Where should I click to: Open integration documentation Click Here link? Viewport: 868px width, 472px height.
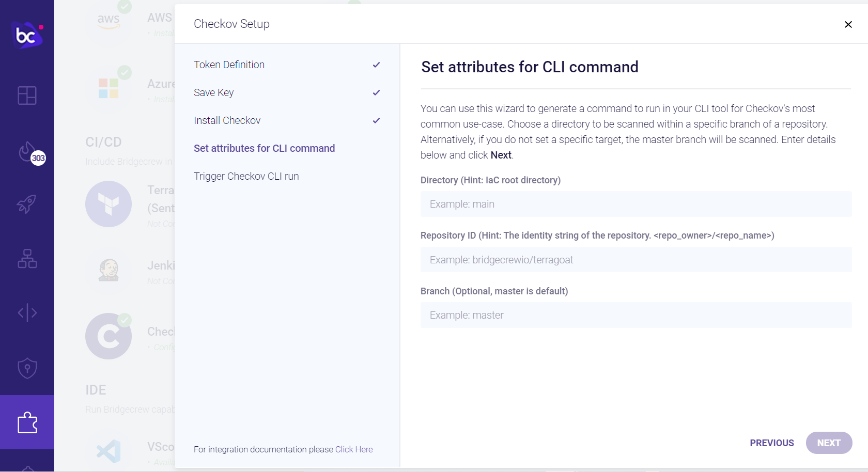pos(354,449)
